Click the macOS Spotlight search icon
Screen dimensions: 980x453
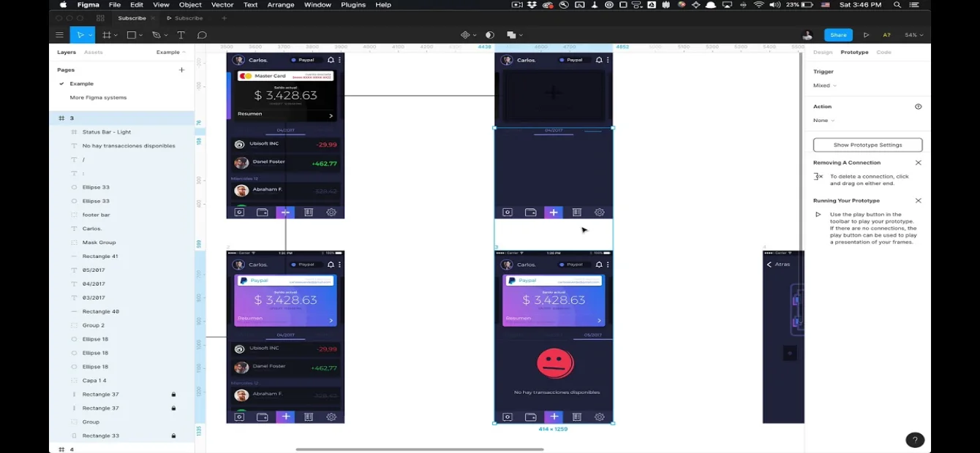tap(897, 4)
